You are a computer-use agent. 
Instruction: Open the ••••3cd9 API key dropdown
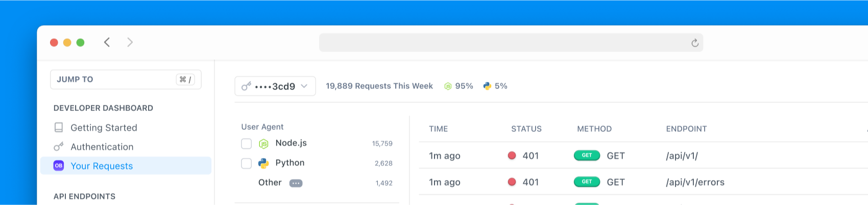[x=275, y=86]
